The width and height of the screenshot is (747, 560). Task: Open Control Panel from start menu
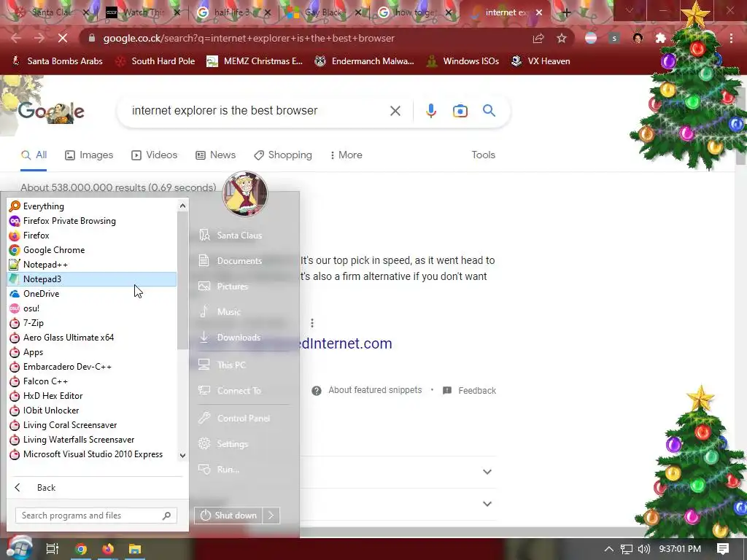point(242,418)
